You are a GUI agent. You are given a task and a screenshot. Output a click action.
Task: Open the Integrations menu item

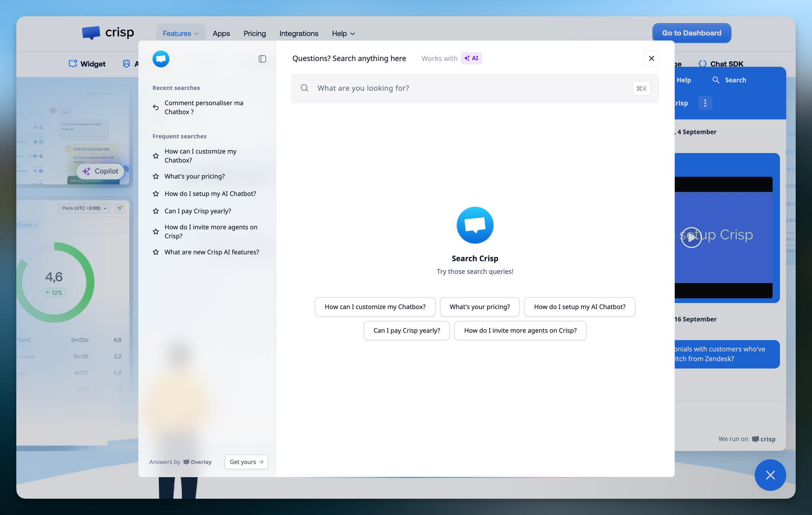299,33
